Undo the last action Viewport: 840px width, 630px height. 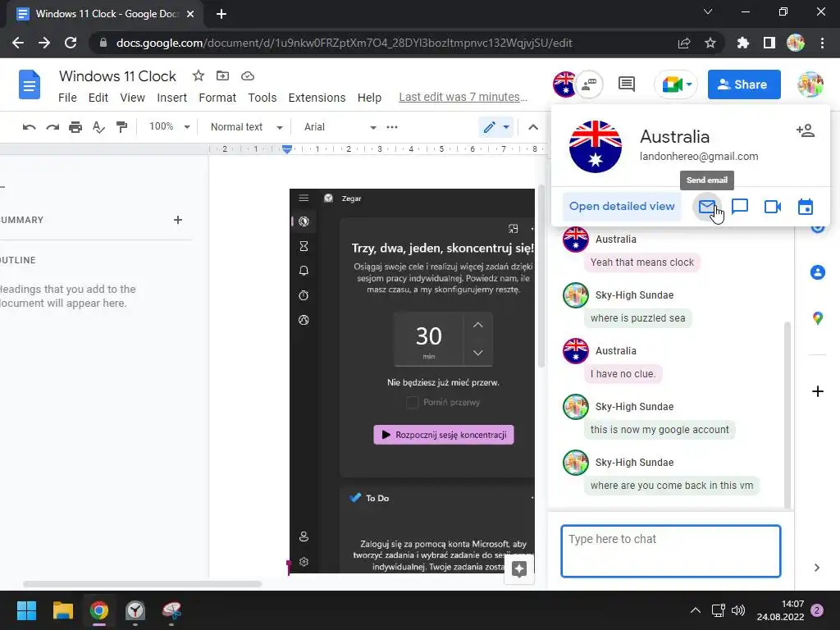(29, 127)
